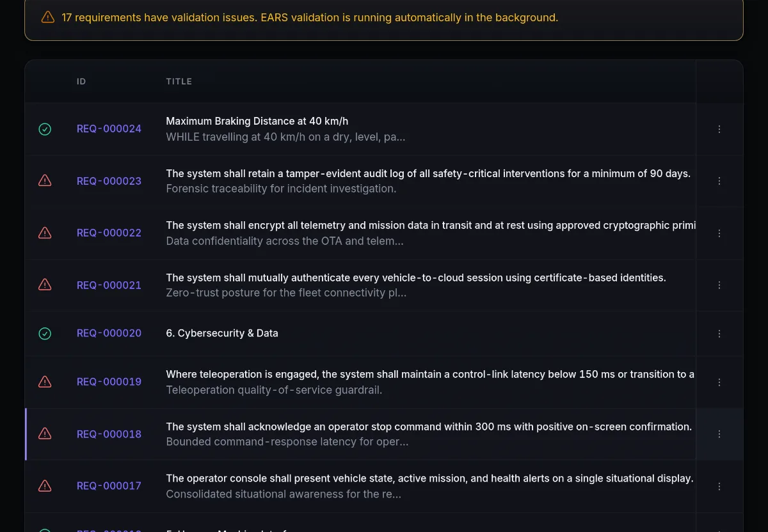The height and width of the screenshot is (532, 768).
Task: Open the row menu for REQ-000024
Action: click(x=719, y=129)
